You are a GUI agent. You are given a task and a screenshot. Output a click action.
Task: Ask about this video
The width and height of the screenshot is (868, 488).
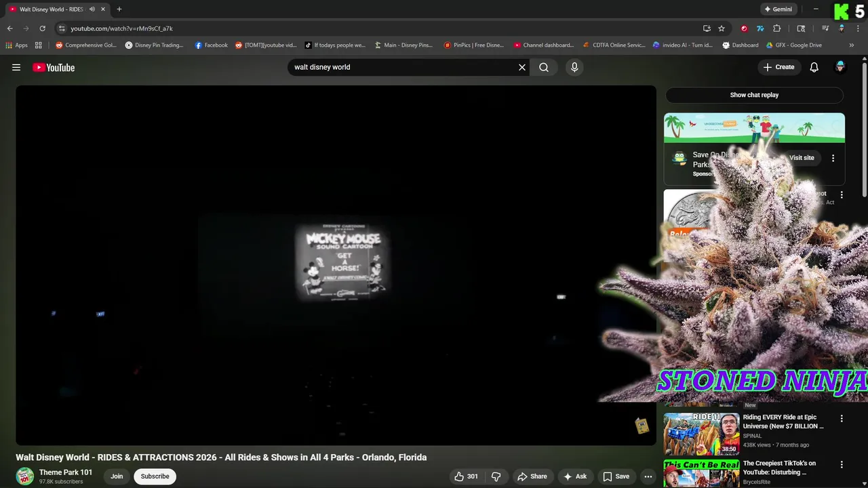(574, 476)
